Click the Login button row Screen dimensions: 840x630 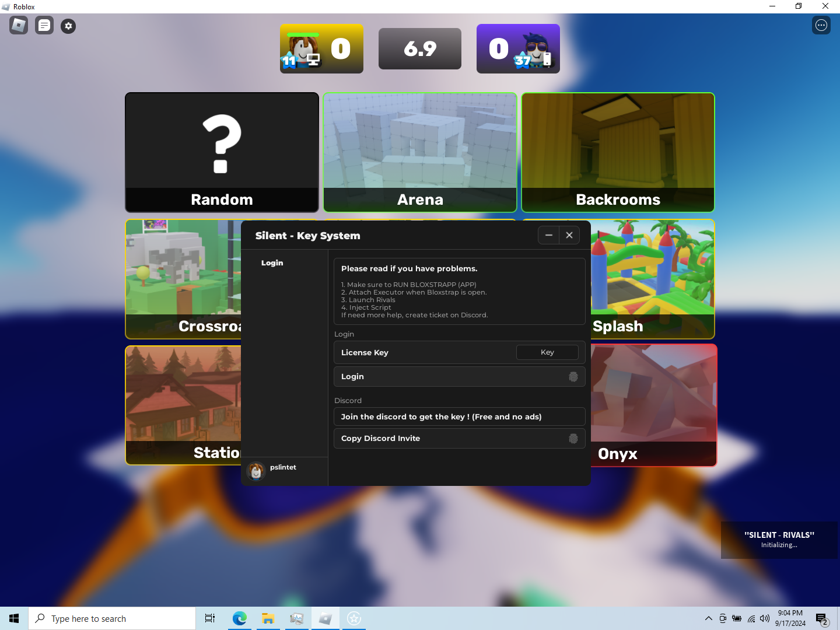460,377
